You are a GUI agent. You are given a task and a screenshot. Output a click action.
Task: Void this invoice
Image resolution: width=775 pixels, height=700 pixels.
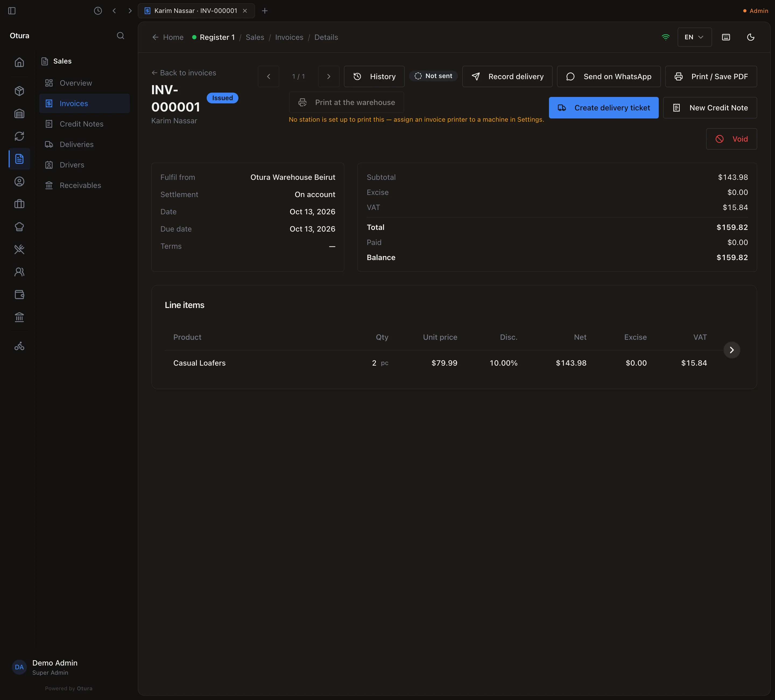[x=731, y=139]
